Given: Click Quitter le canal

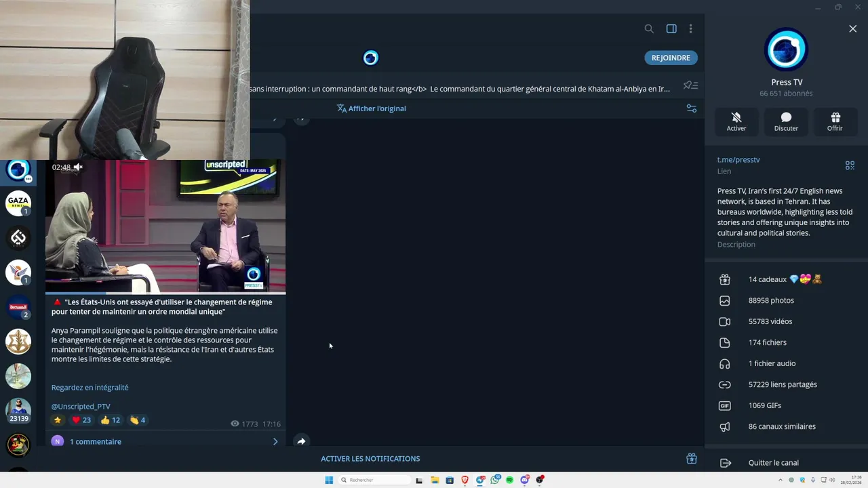Looking at the screenshot, I should (x=786, y=463).
